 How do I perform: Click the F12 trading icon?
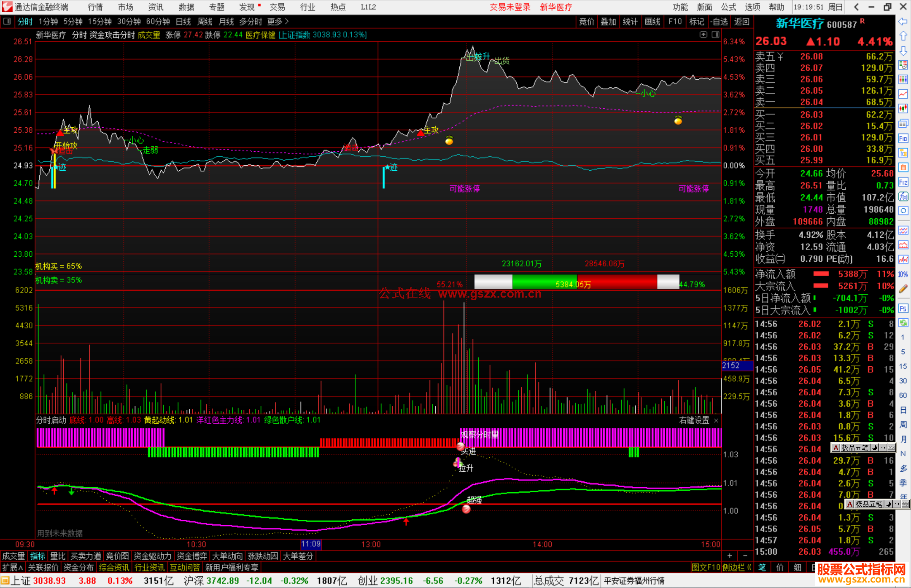point(903,182)
